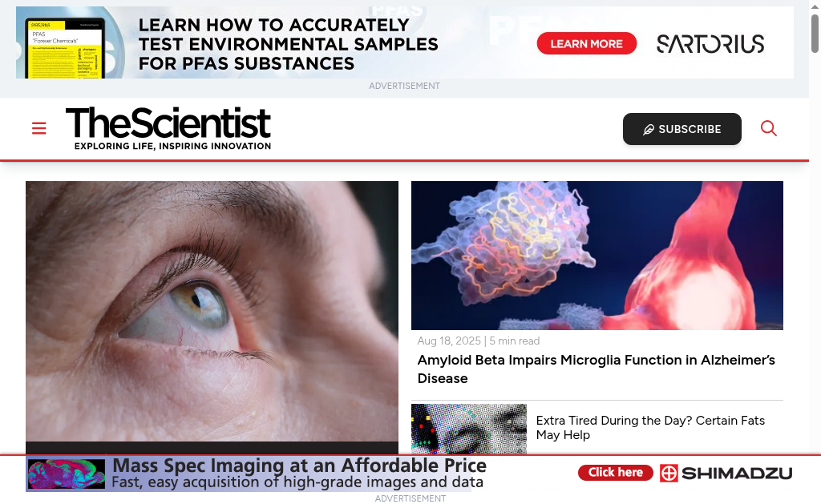Click the Mass Spec Imaging ad headline
This screenshot has width=821, height=504.
[300, 466]
